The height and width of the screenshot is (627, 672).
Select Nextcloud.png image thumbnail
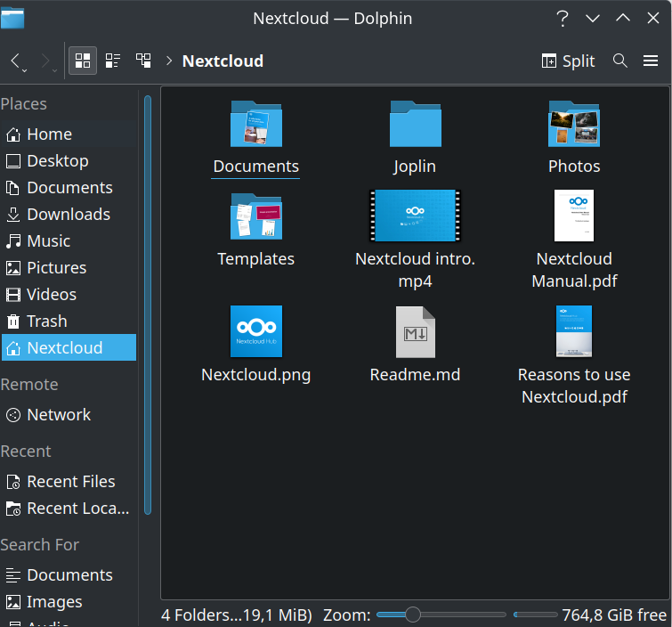pyautogui.click(x=255, y=331)
